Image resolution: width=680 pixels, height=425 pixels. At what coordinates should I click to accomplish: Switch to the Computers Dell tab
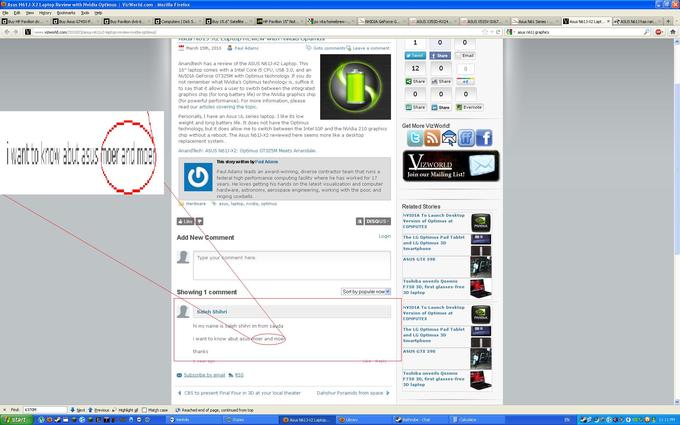click(x=178, y=21)
